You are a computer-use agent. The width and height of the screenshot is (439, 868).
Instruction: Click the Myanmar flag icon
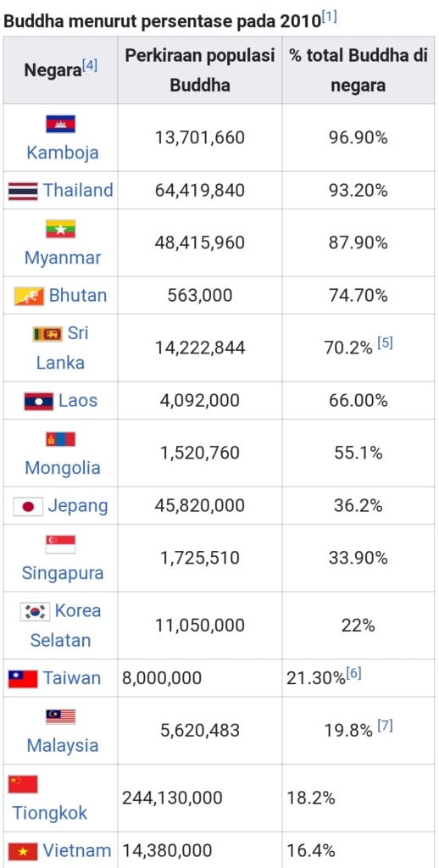61,229
